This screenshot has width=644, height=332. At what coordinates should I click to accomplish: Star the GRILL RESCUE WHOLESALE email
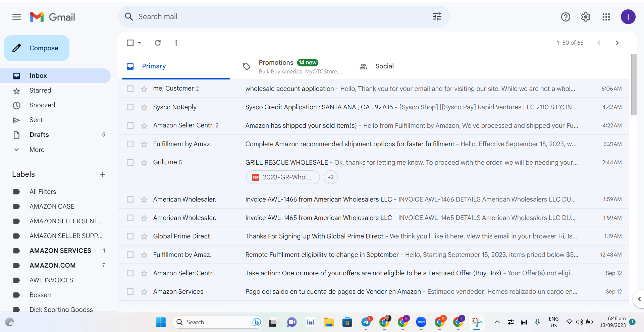pyautogui.click(x=144, y=163)
